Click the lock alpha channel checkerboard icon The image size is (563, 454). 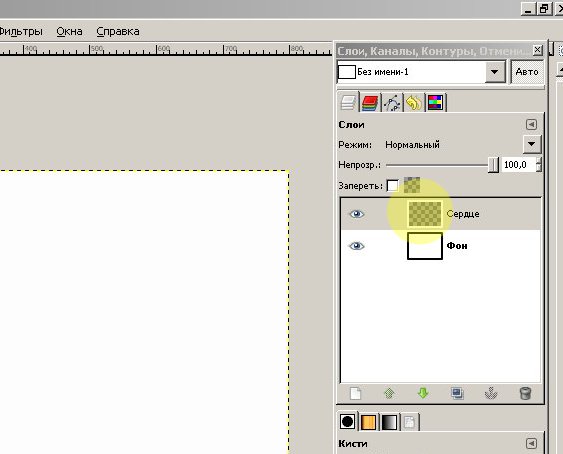[412, 185]
